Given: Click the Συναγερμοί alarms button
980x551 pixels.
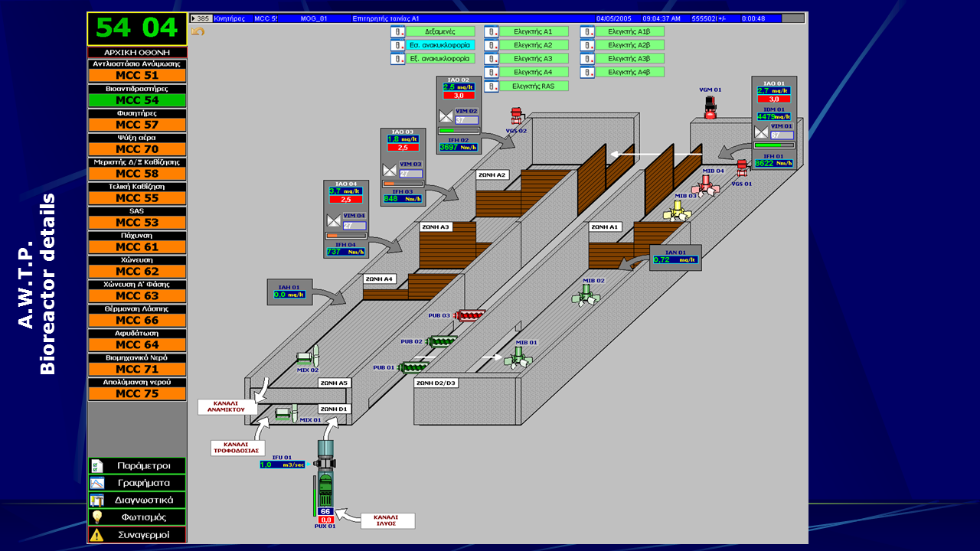Looking at the screenshot, I should [x=137, y=535].
